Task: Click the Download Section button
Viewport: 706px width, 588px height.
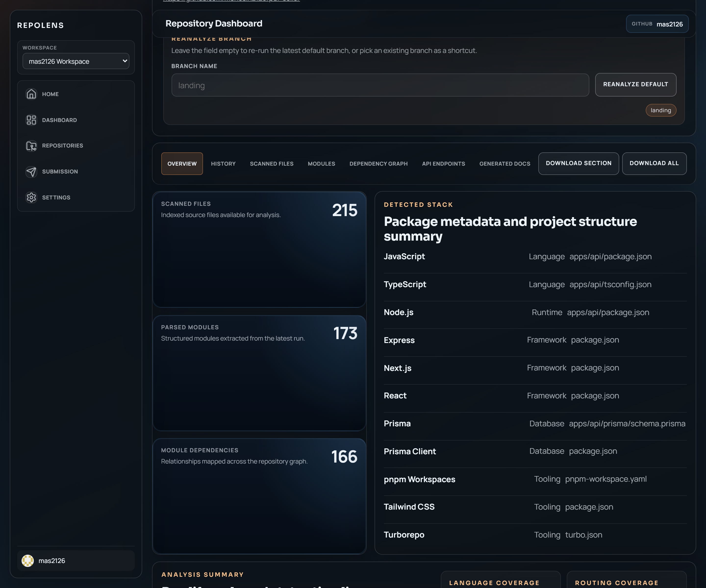Action: point(578,163)
